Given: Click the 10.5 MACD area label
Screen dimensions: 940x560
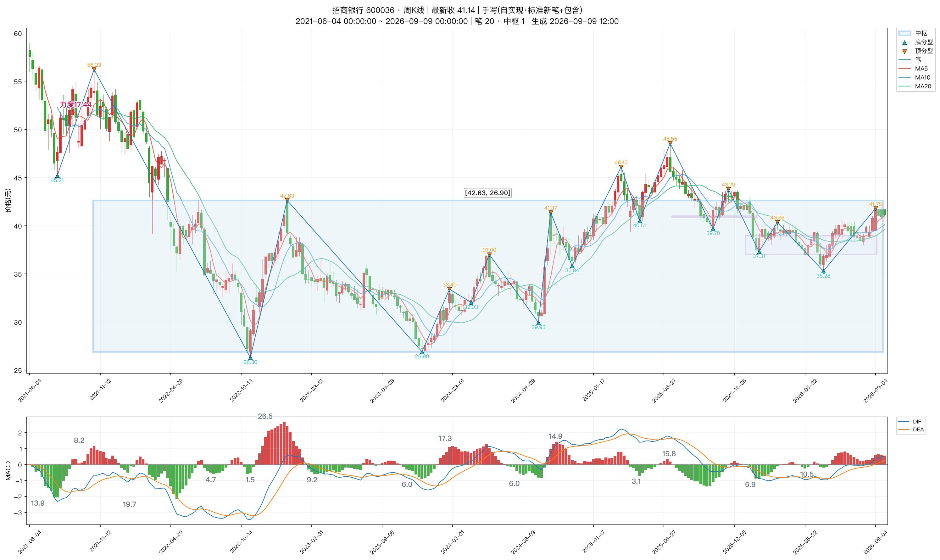Looking at the screenshot, I should tap(807, 474).
